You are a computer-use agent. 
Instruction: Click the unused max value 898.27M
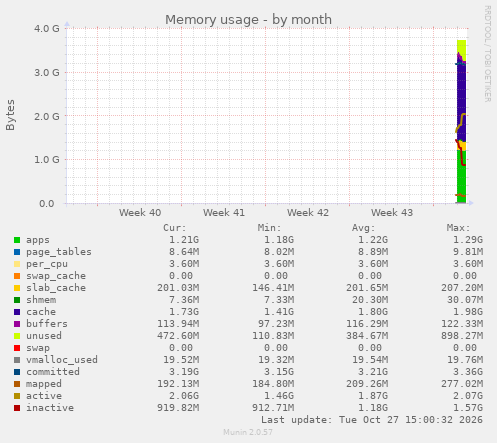[462, 336]
